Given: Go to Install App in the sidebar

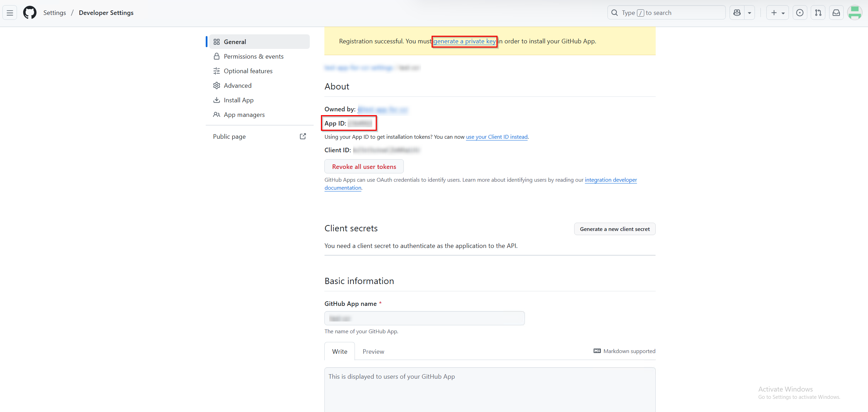Looking at the screenshot, I should (239, 100).
